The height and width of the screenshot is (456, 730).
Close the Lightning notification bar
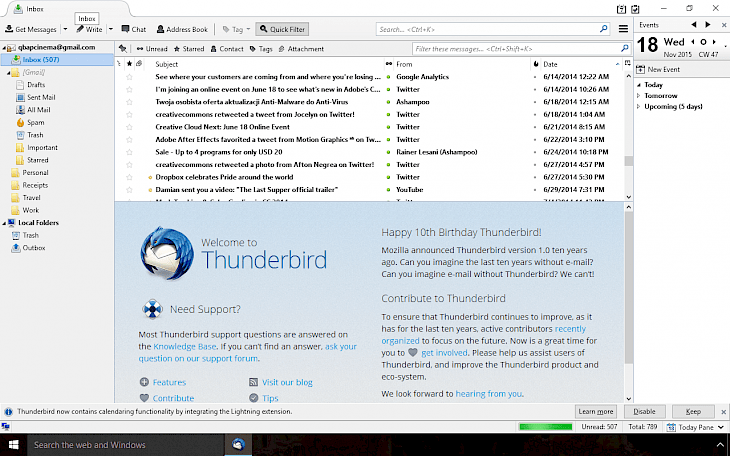(x=723, y=412)
